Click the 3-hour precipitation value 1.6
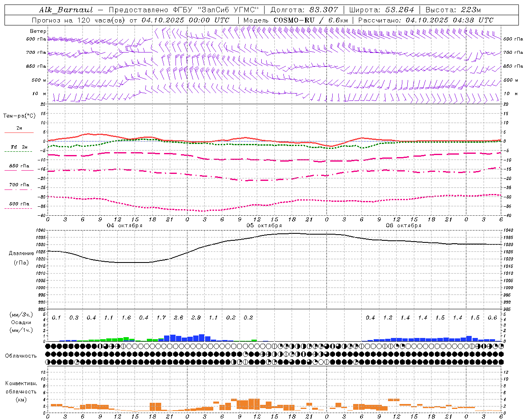525x420 pixels. tap(126, 318)
